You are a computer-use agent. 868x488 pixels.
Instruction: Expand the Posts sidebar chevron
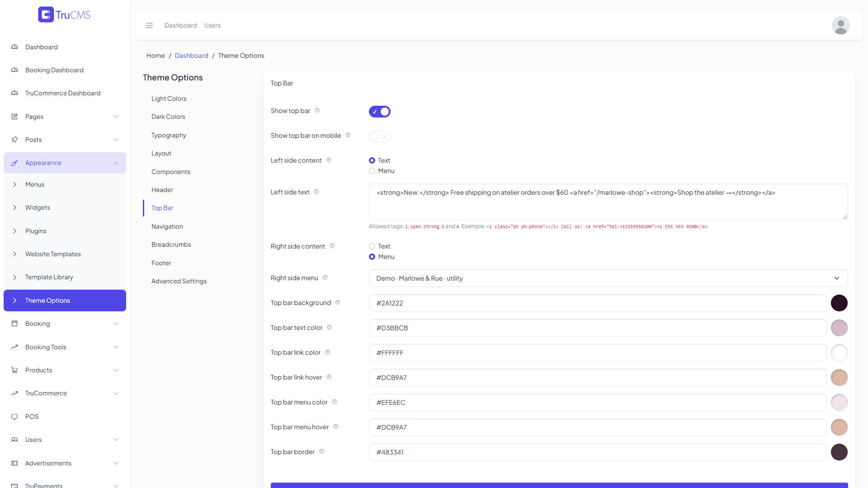tap(116, 140)
